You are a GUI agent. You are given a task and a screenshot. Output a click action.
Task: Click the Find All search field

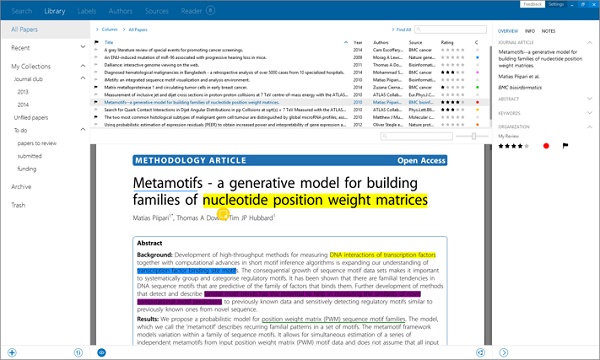[x=450, y=29]
